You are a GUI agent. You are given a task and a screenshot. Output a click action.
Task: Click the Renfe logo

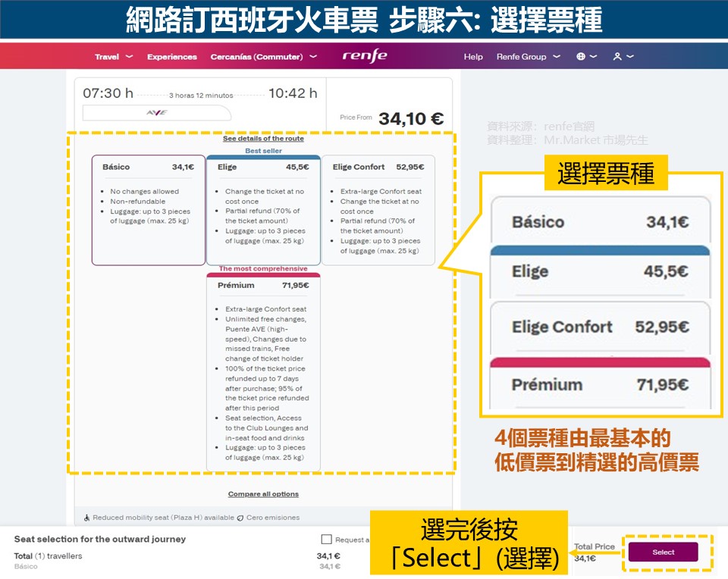[365, 55]
